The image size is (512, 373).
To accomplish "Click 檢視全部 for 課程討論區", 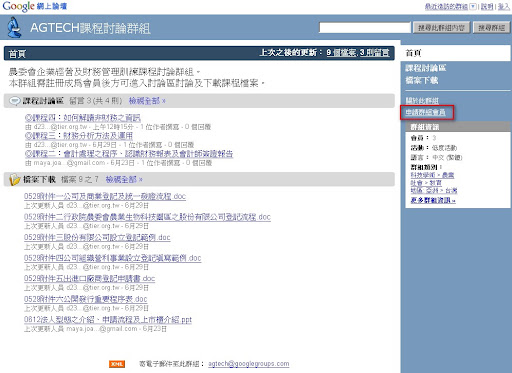I will [147, 101].
